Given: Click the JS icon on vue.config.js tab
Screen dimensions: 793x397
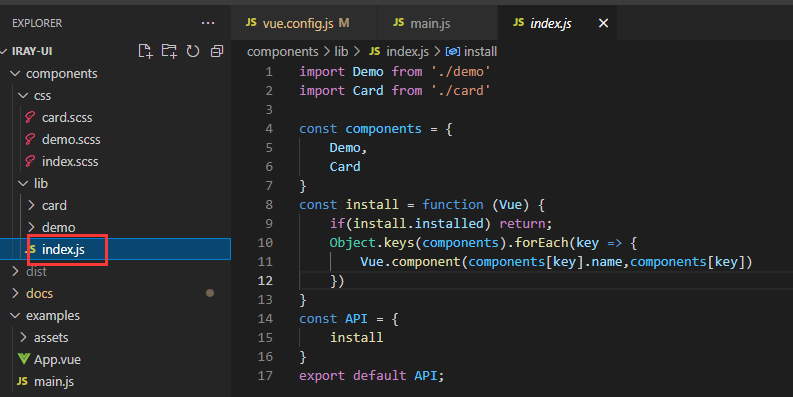Looking at the screenshot, I should click(251, 22).
